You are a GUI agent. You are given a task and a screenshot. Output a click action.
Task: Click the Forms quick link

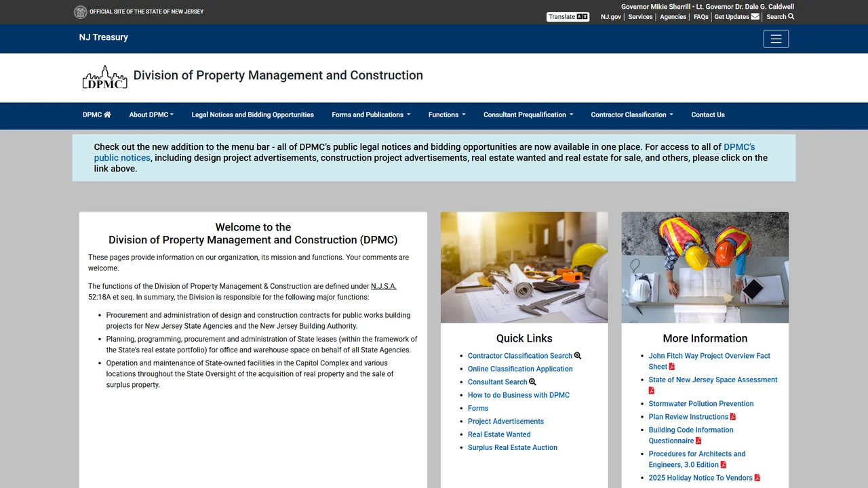click(x=478, y=409)
